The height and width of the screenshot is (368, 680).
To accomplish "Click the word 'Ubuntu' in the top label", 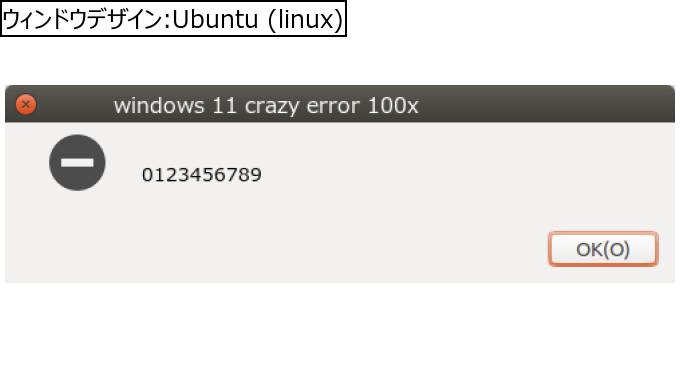I will point(215,19).
